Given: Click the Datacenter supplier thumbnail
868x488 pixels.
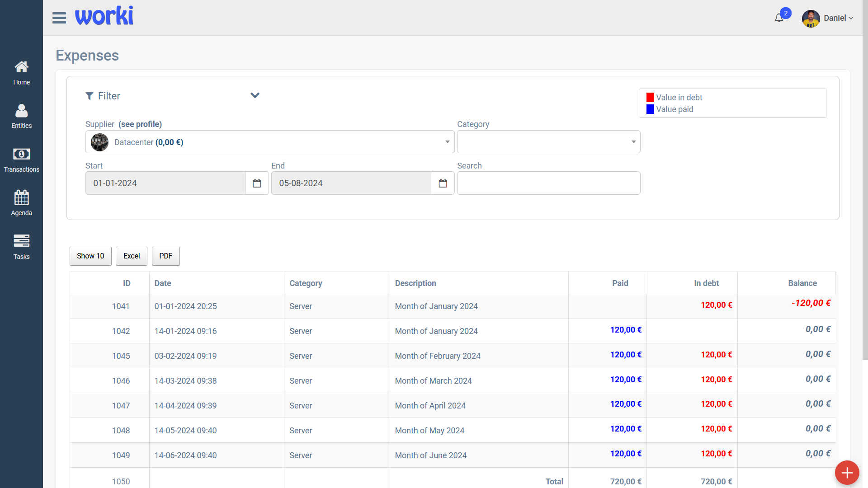Looking at the screenshot, I should coord(99,142).
